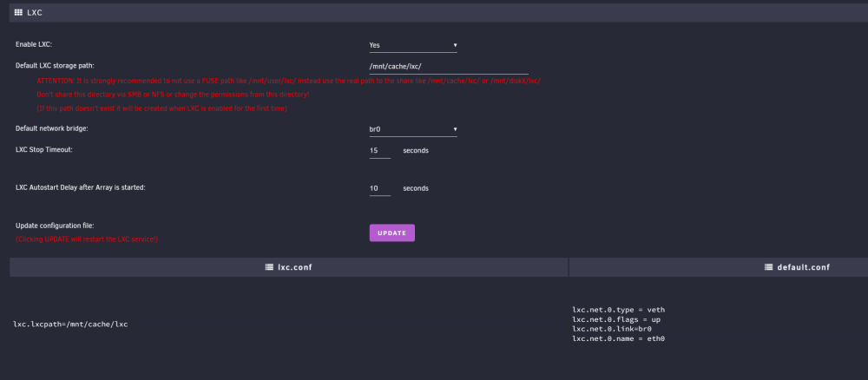Click the 'Update configuration file:' label
The image size is (868, 380).
[55, 226]
